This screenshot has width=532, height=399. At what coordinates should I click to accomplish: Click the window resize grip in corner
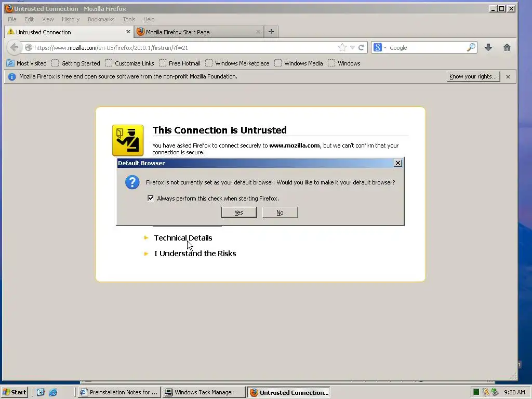[513, 376]
